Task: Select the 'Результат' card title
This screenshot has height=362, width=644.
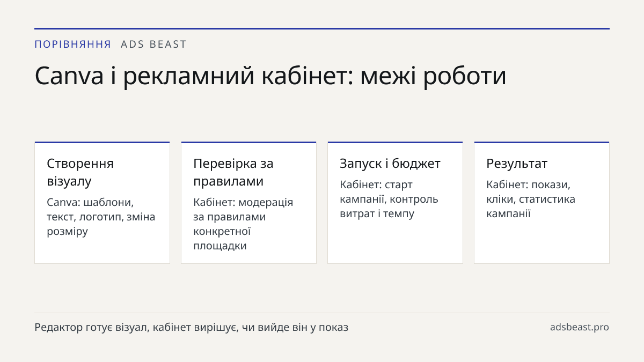Action: click(x=517, y=164)
